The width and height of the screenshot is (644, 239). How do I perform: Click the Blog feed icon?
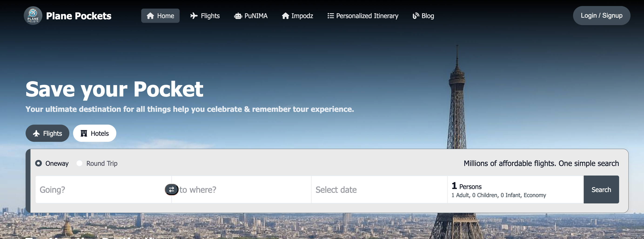pos(416,16)
